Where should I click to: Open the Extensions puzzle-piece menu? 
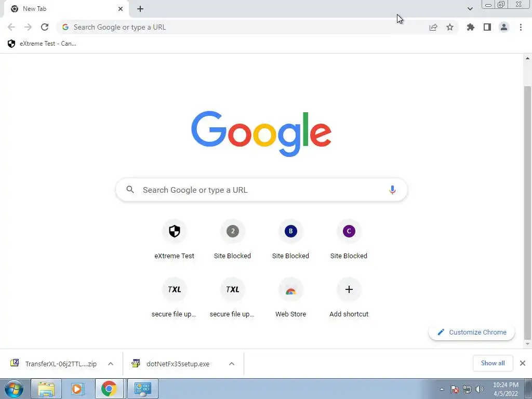pyautogui.click(x=471, y=27)
